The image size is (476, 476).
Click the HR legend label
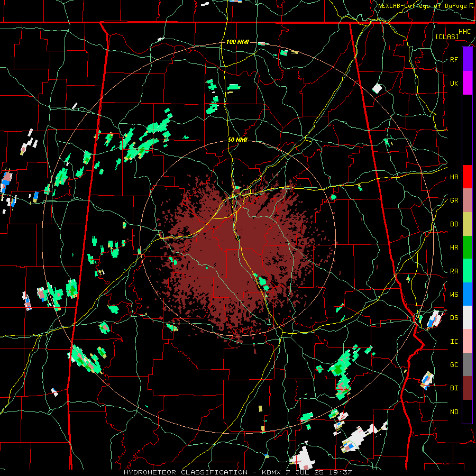click(x=454, y=248)
